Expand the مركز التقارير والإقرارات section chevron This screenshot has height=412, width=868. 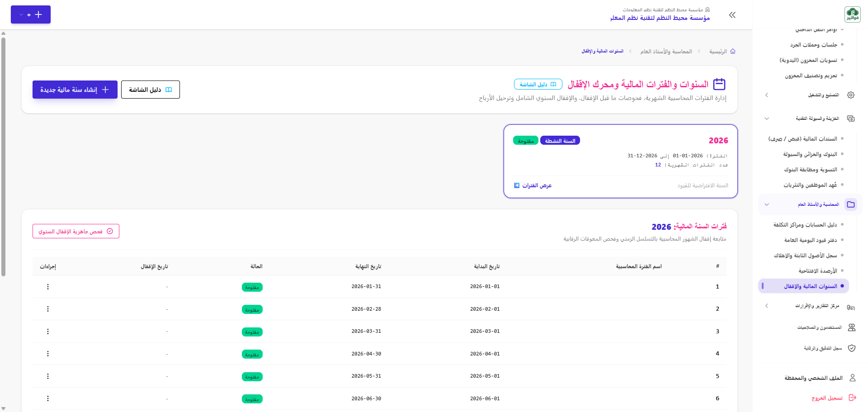[x=767, y=306]
